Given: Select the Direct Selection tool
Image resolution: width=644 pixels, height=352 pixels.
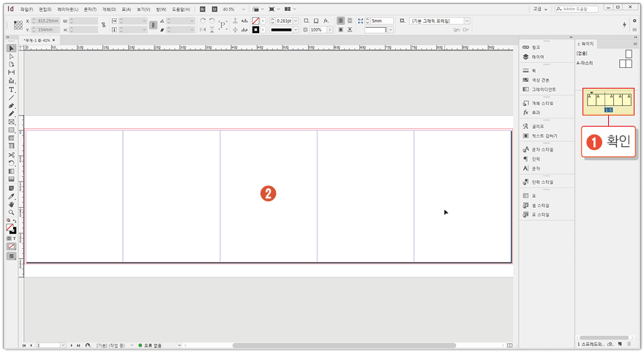Looking at the screenshot, I should pyautogui.click(x=12, y=56).
